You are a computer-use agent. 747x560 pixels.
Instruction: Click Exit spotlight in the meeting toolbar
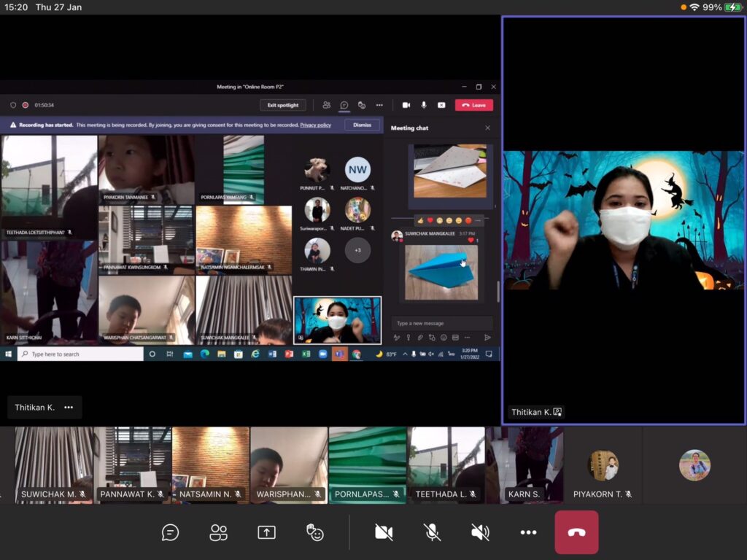283,105
